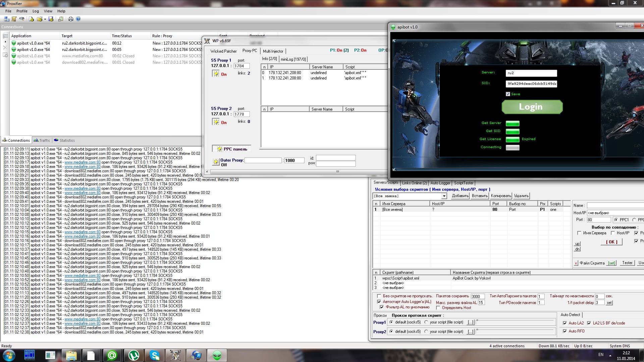Click the Добавить button
This screenshot has height=362, width=644.
[x=460, y=196]
